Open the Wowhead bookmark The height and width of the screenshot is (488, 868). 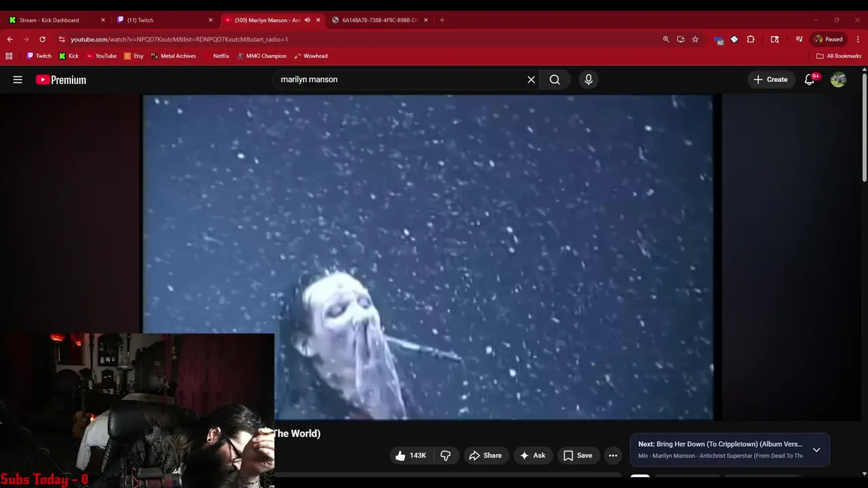pos(311,56)
